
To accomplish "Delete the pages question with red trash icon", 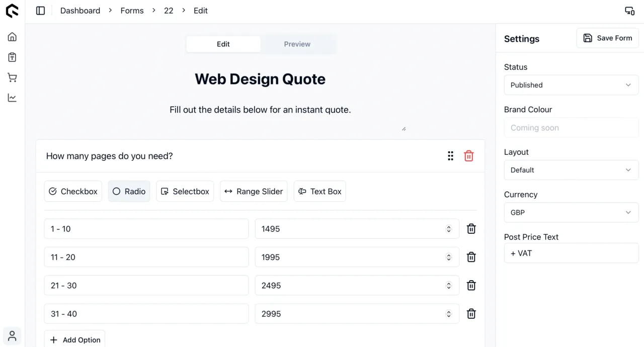I will (x=468, y=156).
